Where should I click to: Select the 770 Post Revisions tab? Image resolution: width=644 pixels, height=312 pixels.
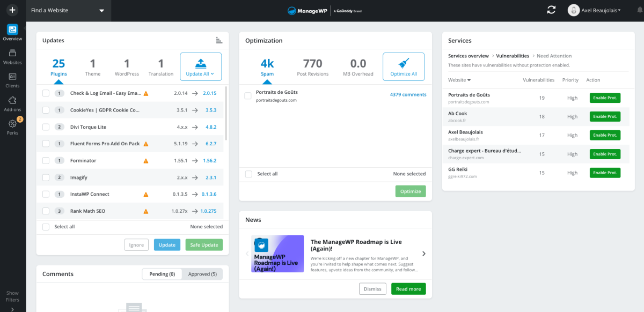[312, 68]
